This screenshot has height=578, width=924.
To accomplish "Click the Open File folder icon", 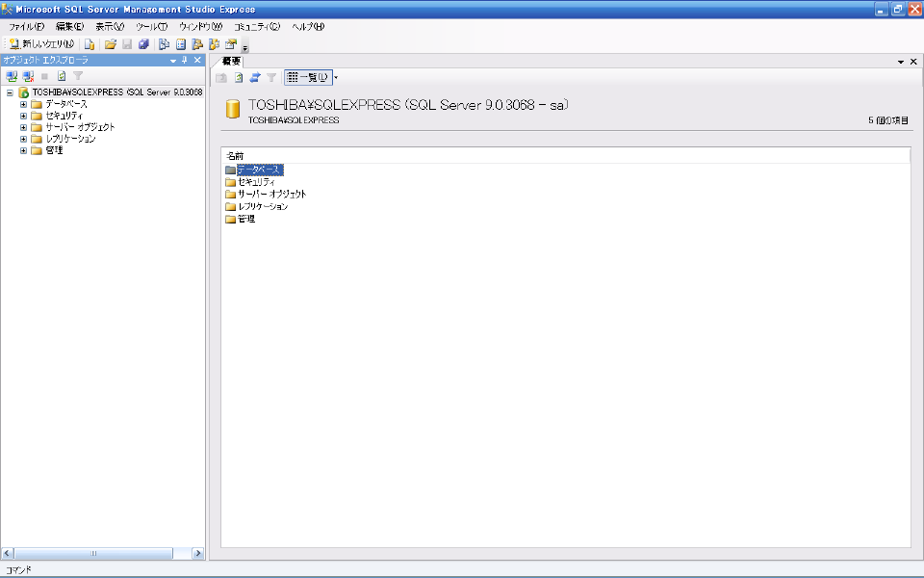I will click(110, 44).
